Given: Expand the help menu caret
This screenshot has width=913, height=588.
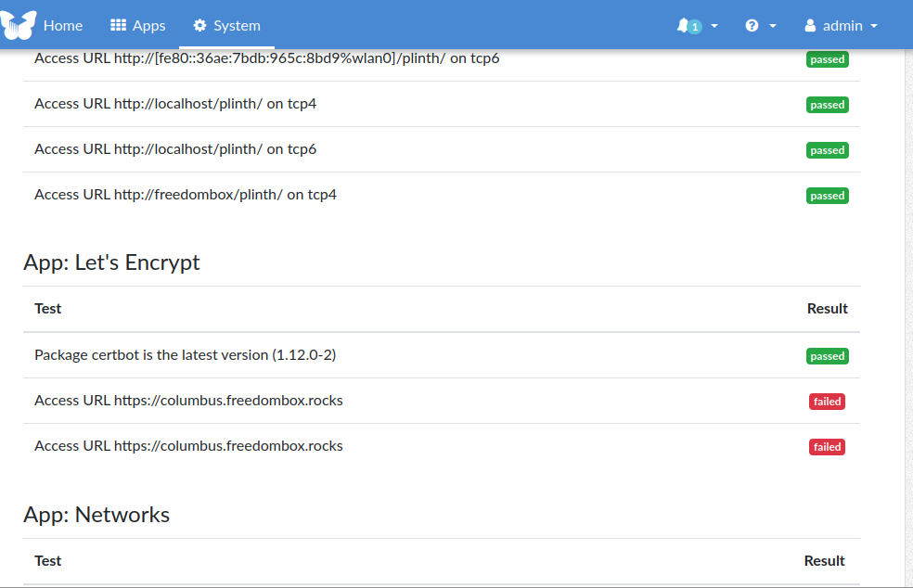Looking at the screenshot, I should point(773,26).
